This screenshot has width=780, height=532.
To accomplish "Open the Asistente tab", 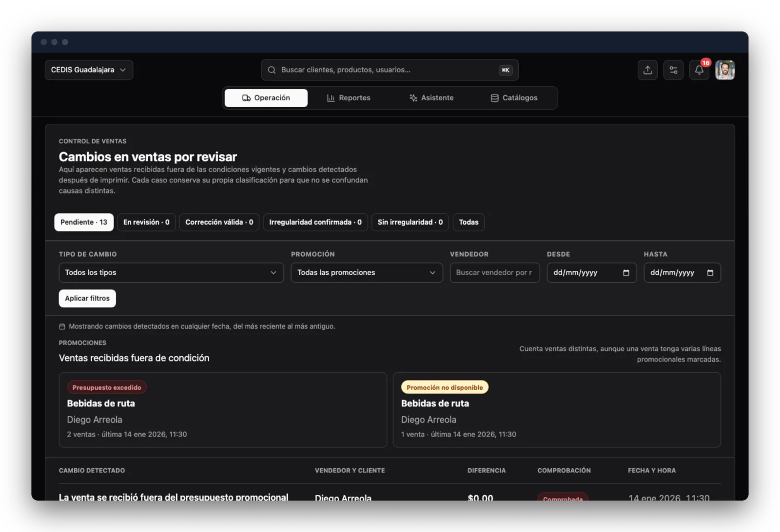I will click(431, 98).
